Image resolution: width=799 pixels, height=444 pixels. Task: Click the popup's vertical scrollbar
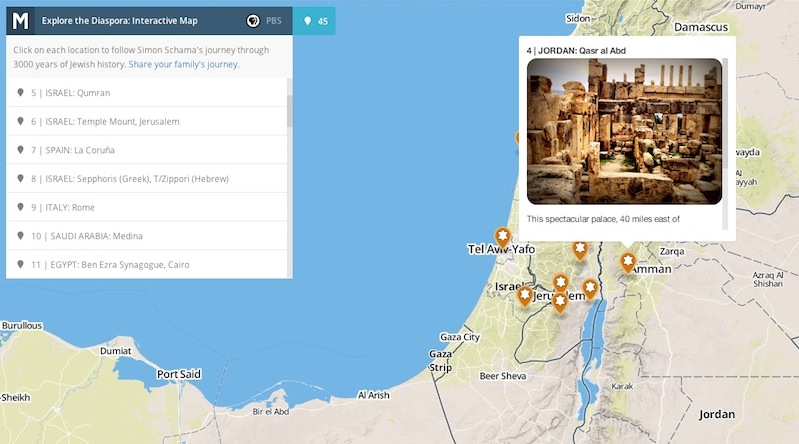(726, 120)
